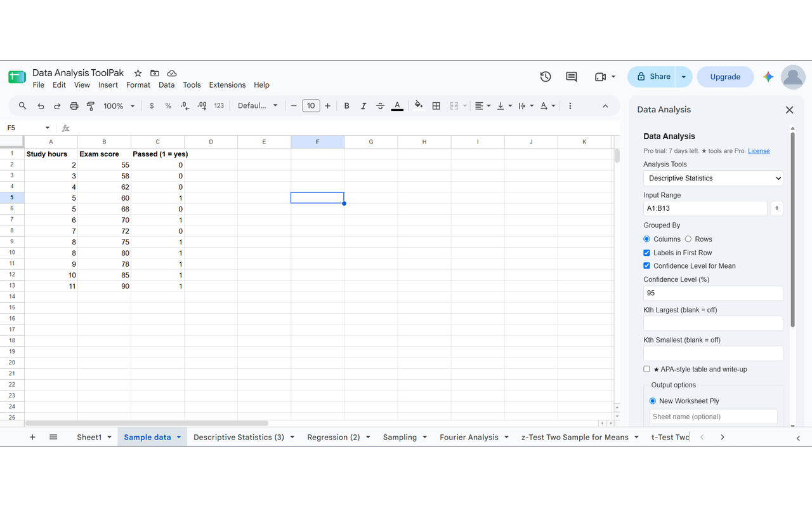Viewport: 812px width, 508px height.
Task: Select the paint format tool
Action: (90, 106)
